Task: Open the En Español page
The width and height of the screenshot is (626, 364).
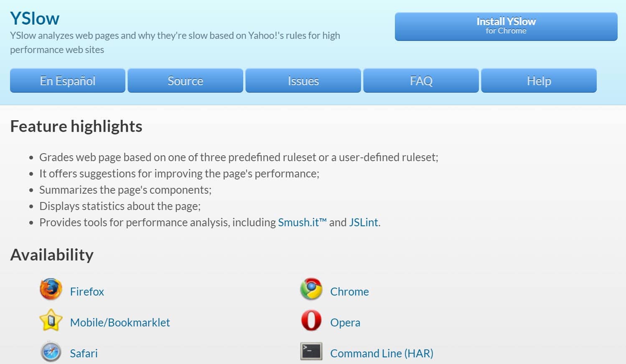Action: coord(68,81)
